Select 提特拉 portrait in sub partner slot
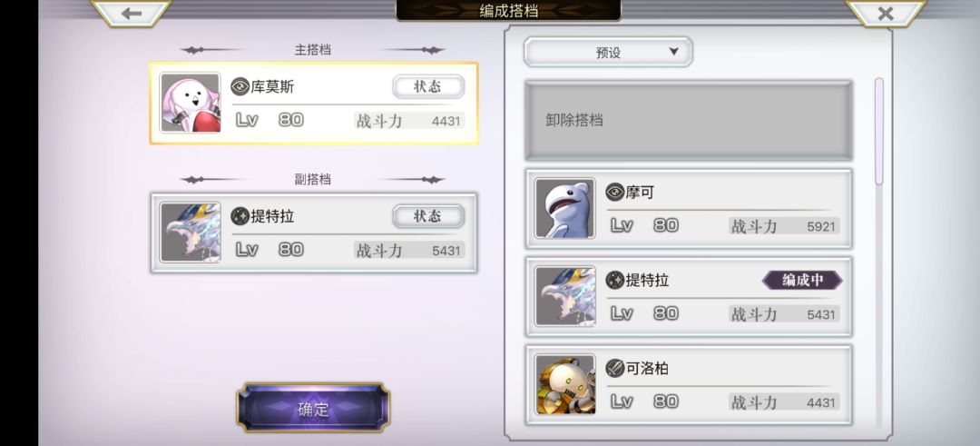 click(x=190, y=232)
